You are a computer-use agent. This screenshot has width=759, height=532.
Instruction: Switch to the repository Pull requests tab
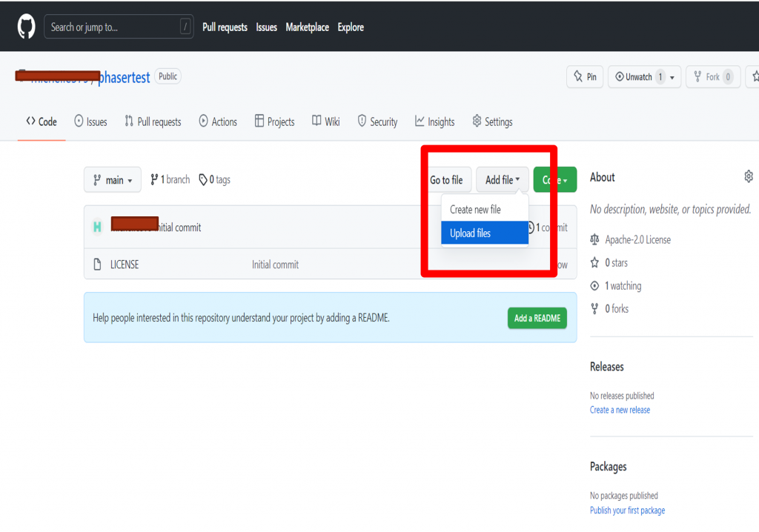point(153,122)
